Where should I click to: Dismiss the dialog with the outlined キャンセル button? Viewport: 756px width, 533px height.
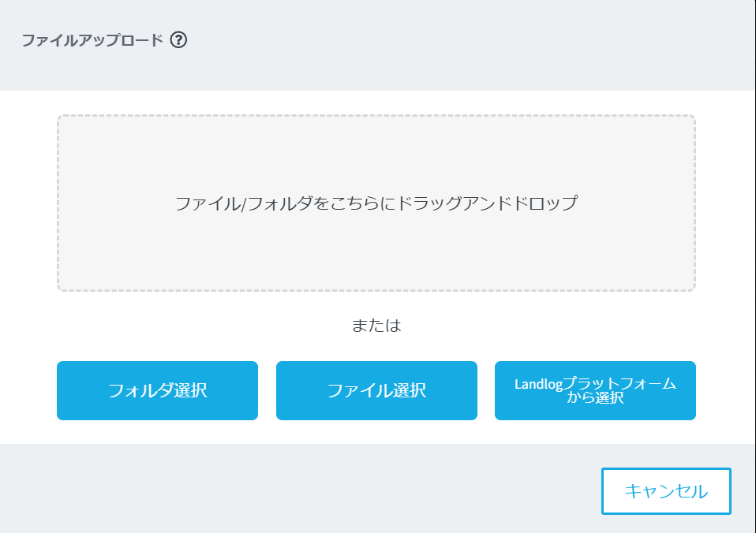point(666,491)
